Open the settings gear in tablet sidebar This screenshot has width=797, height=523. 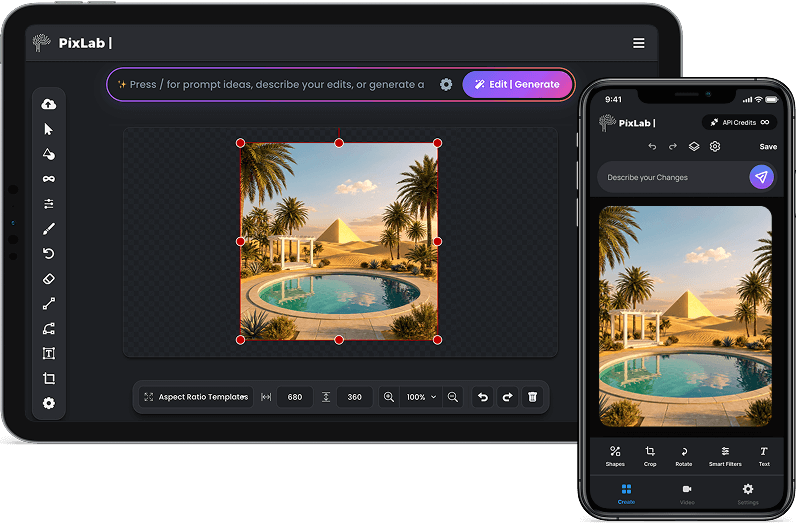click(48, 403)
